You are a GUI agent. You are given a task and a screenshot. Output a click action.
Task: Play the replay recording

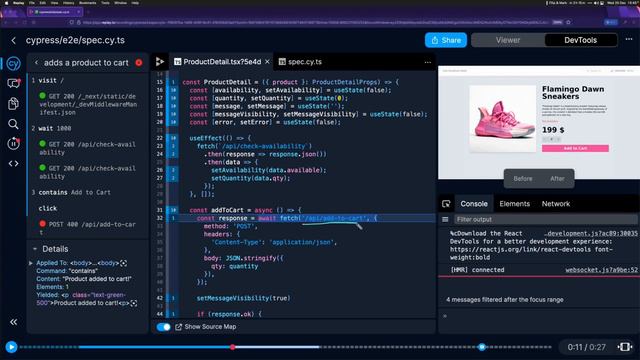11,347
